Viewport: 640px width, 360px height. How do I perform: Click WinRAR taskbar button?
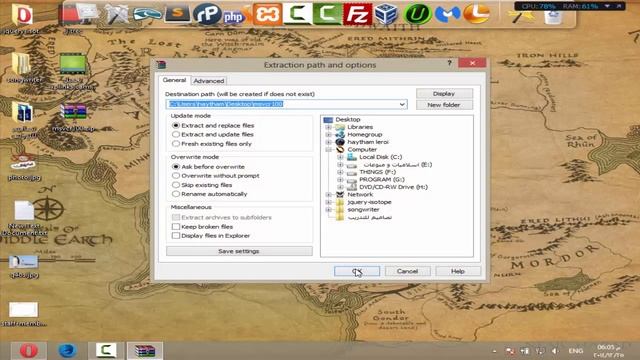tap(145, 350)
